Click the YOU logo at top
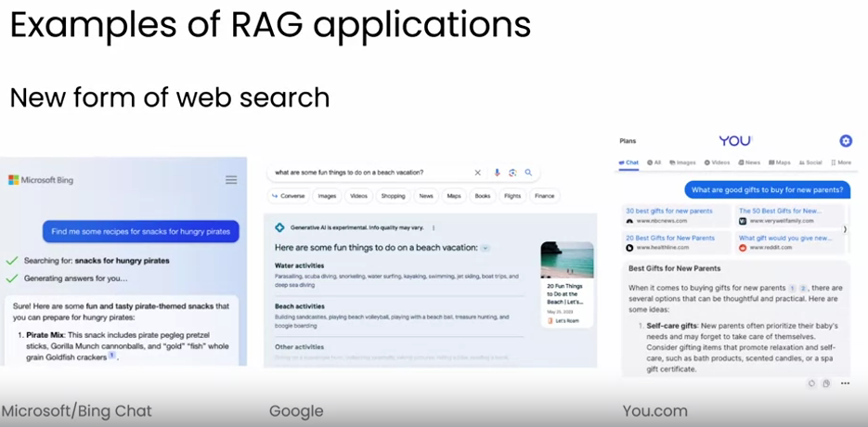868x427 pixels. tap(735, 141)
